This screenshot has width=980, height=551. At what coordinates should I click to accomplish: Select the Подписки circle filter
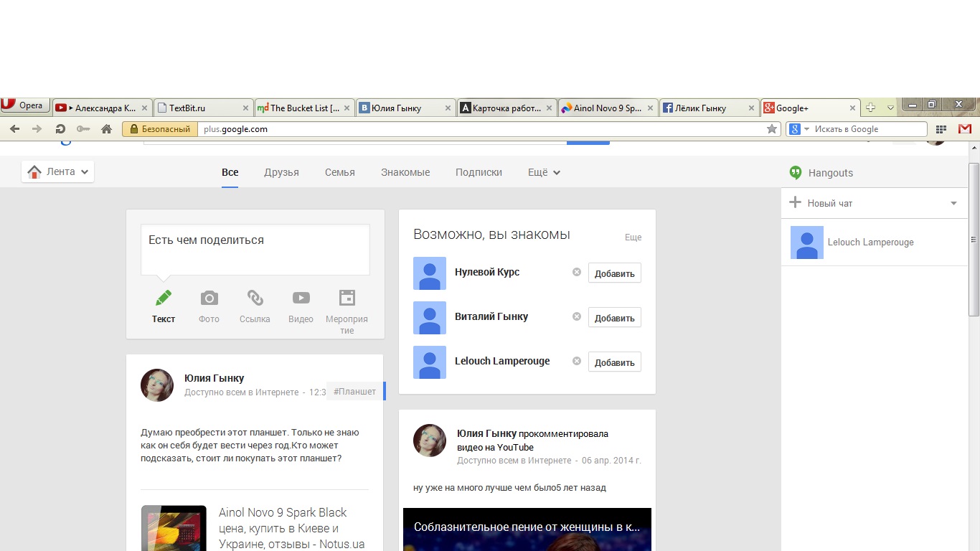[x=479, y=172]
